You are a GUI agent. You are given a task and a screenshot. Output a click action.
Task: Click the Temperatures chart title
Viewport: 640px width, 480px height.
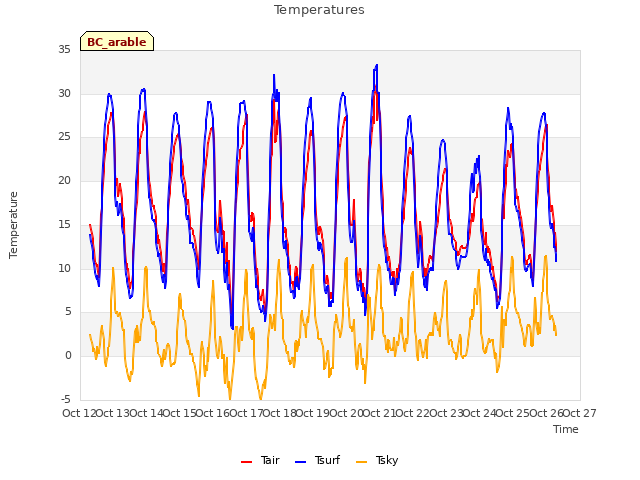tap(319, 10)
